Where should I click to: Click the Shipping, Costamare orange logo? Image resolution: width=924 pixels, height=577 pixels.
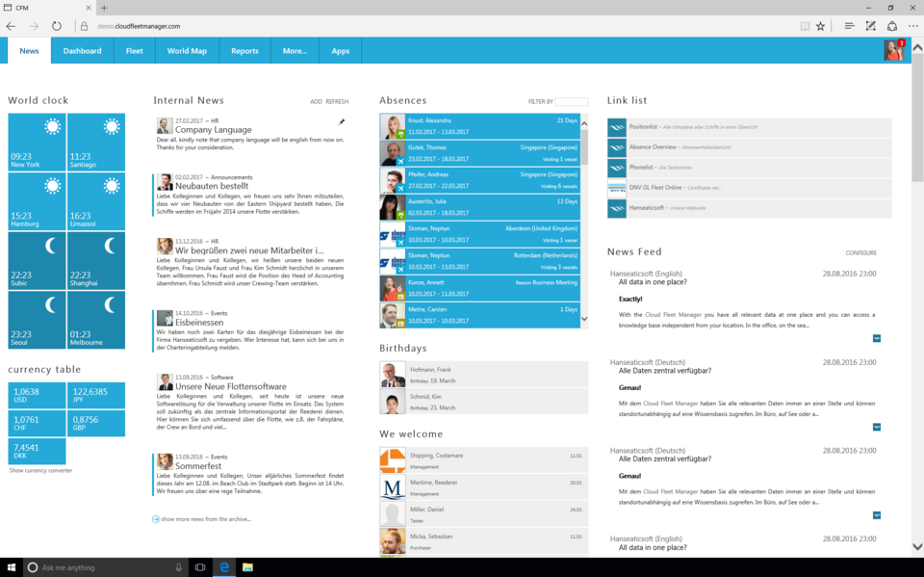pos(393,460)
